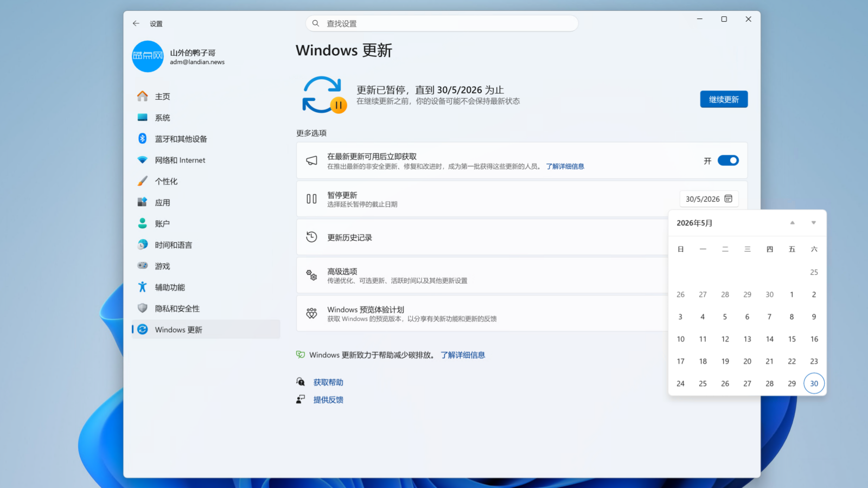
Task: Click the Network and Internet Wi-Fi icon
Action: [142, 160]
